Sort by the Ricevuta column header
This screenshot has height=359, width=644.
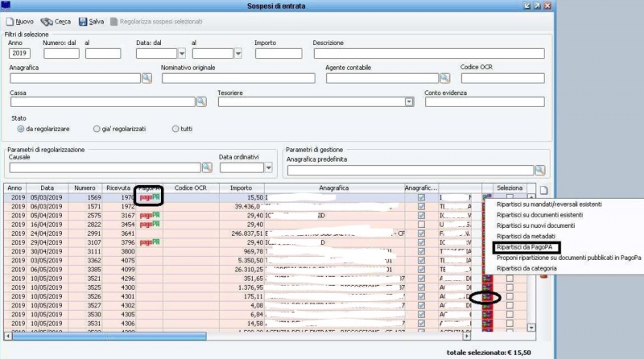point(118,188)
